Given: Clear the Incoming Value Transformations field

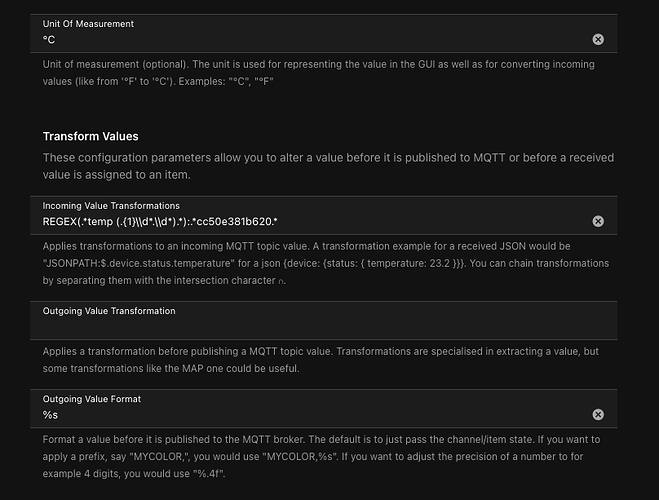Looking at the screenshot, I should (x=598, y=221).
